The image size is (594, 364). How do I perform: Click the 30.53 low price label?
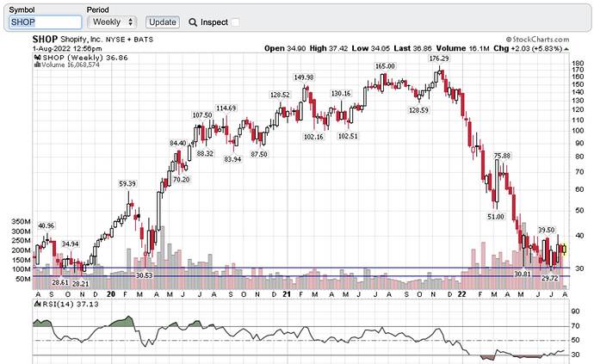coord(145,275)
